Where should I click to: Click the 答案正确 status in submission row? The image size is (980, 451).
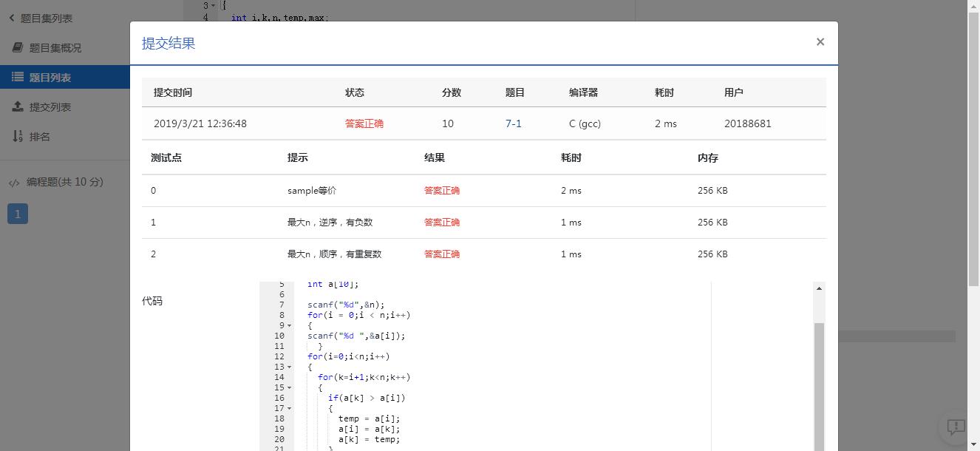(x=364, y=123)
